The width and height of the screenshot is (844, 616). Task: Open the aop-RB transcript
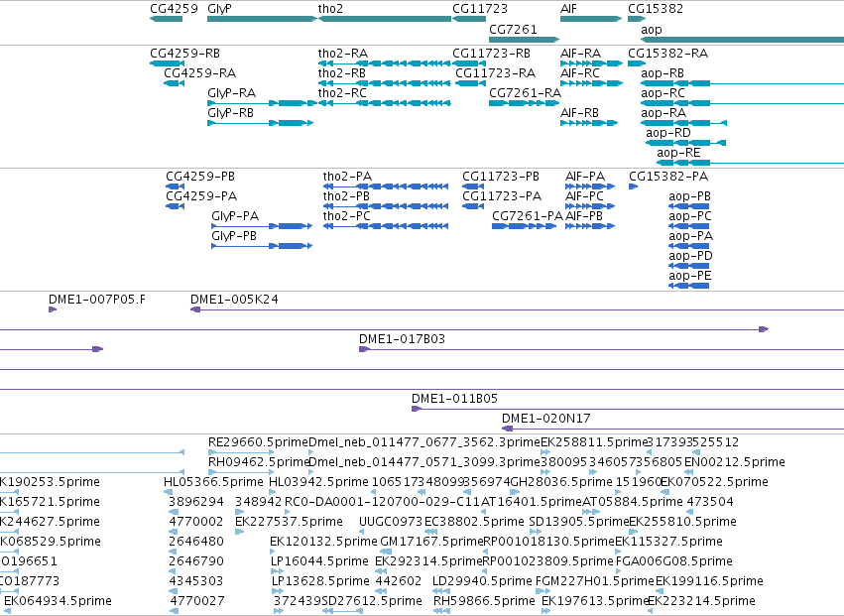(663, 73)
